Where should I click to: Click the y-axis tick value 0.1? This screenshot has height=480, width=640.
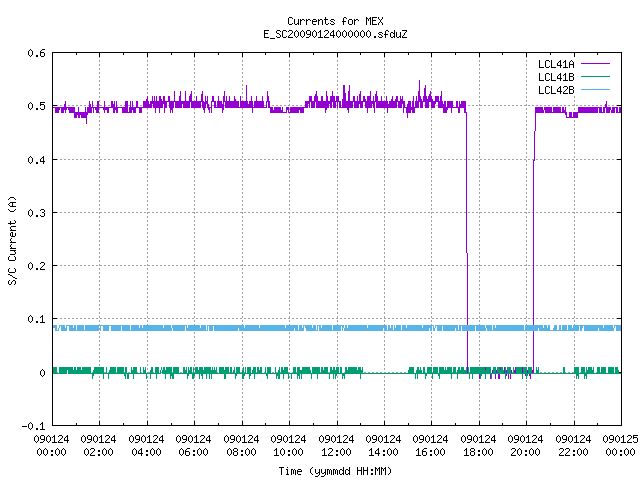(36, 319)
